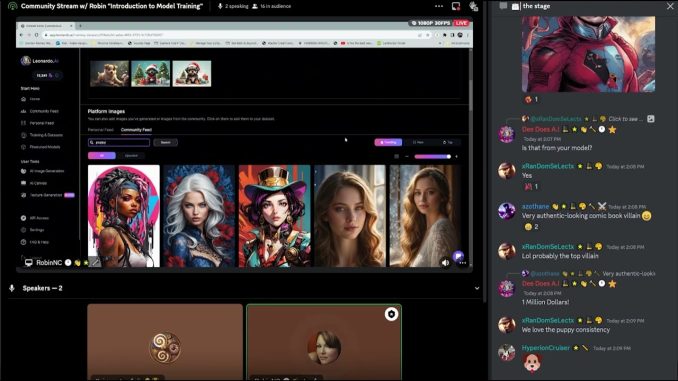
Task: Open new browser tab plus button
Action: 80,26
